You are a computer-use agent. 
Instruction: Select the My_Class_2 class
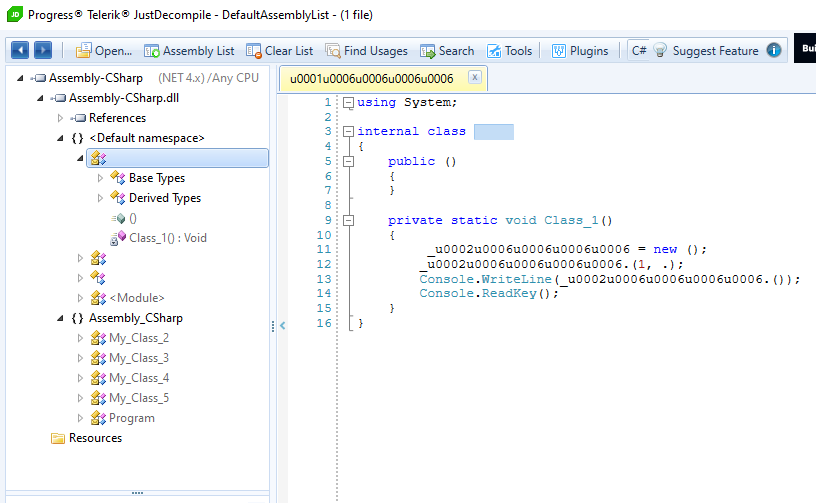click(x=139, y=338)
